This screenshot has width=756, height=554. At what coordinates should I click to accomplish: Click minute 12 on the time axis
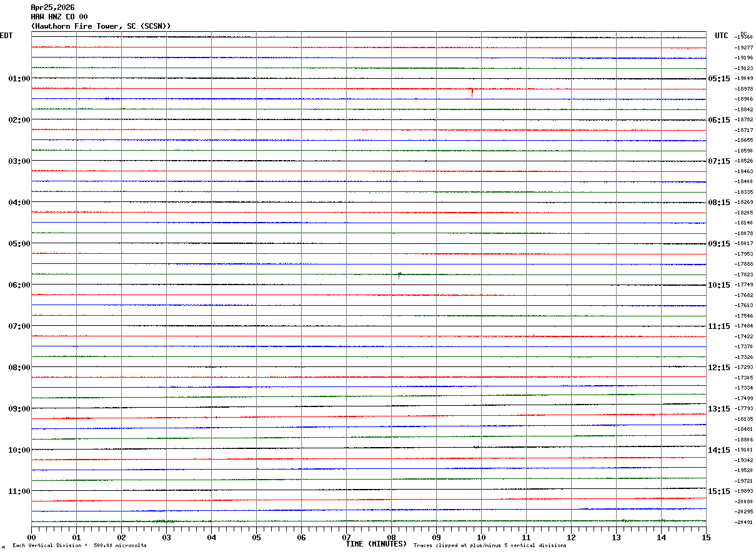[571, 537]
